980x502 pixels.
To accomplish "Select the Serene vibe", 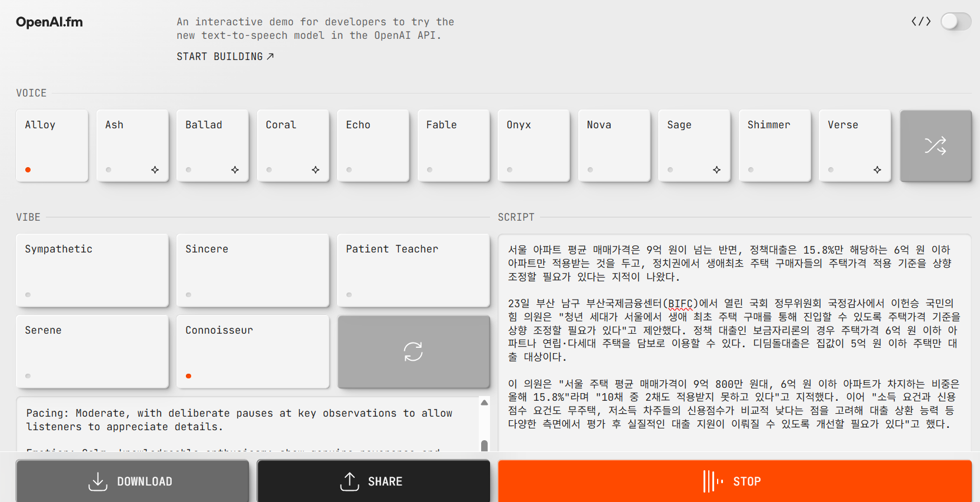I will 92,351.
